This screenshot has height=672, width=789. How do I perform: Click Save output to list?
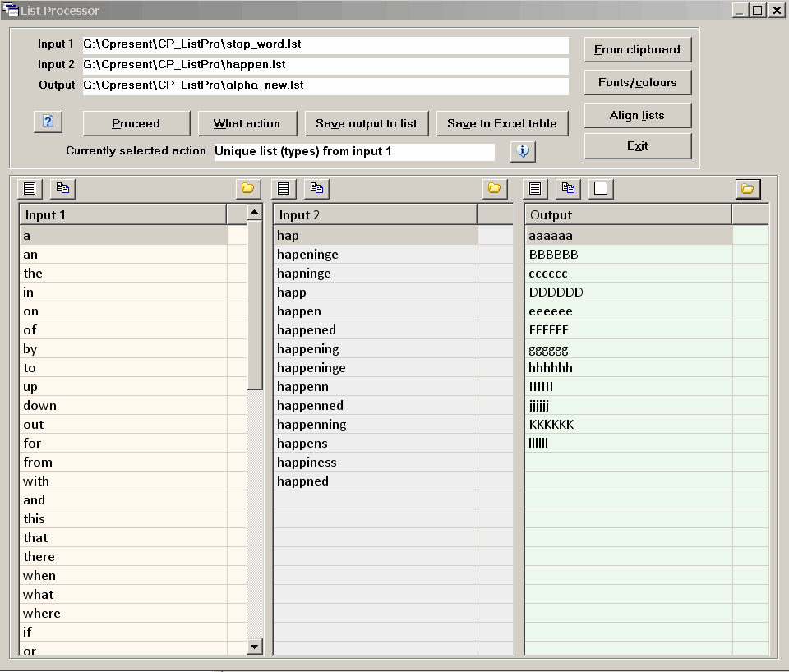(367, 123)
